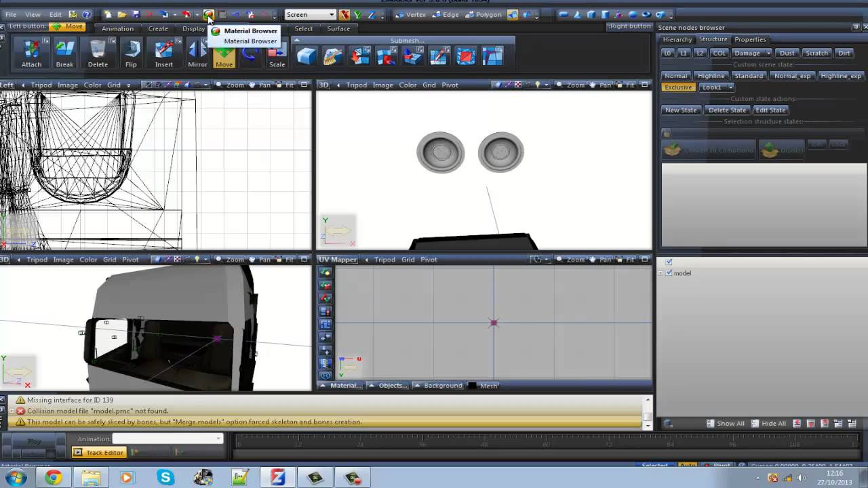Toggle the model node checkbox
The width and height of the screenshot is (868, 488).
(x=669, y=273)
